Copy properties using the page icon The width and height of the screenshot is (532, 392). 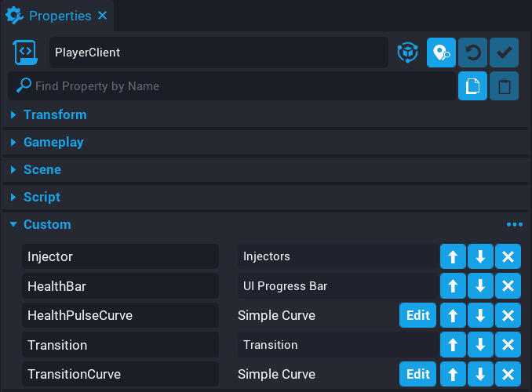tap(472, 86)
